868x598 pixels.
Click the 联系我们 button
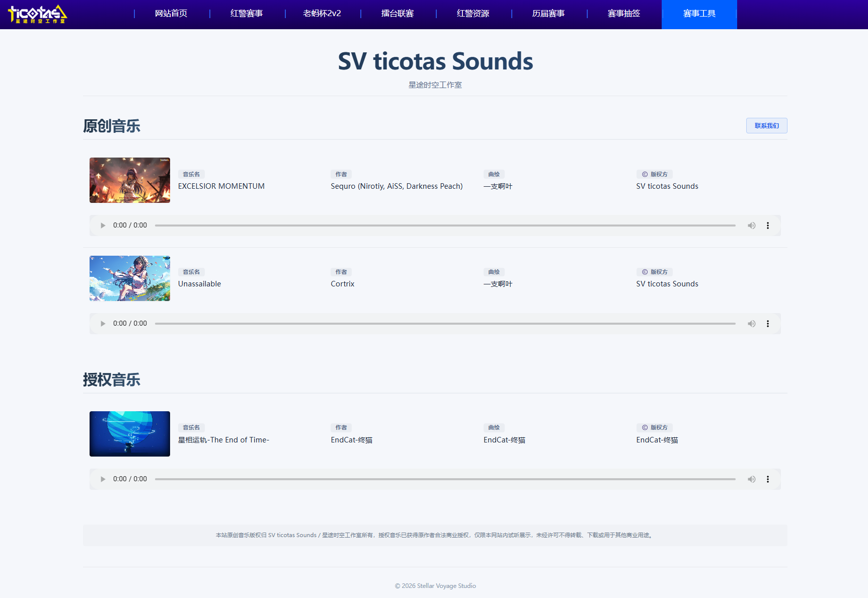point(766,126)
